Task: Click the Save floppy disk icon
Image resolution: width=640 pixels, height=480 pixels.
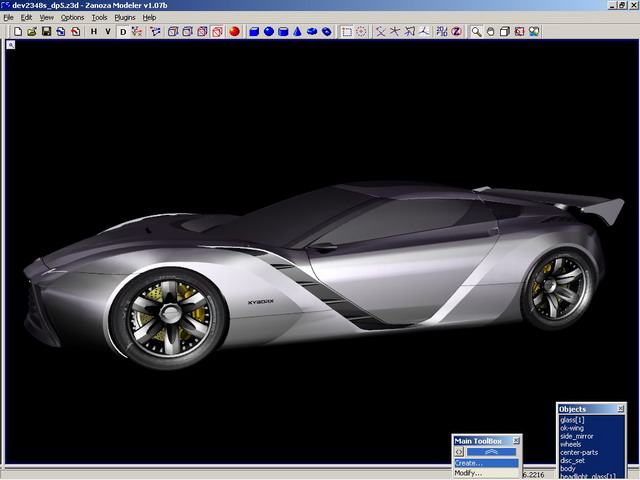Action: point(46,31)
